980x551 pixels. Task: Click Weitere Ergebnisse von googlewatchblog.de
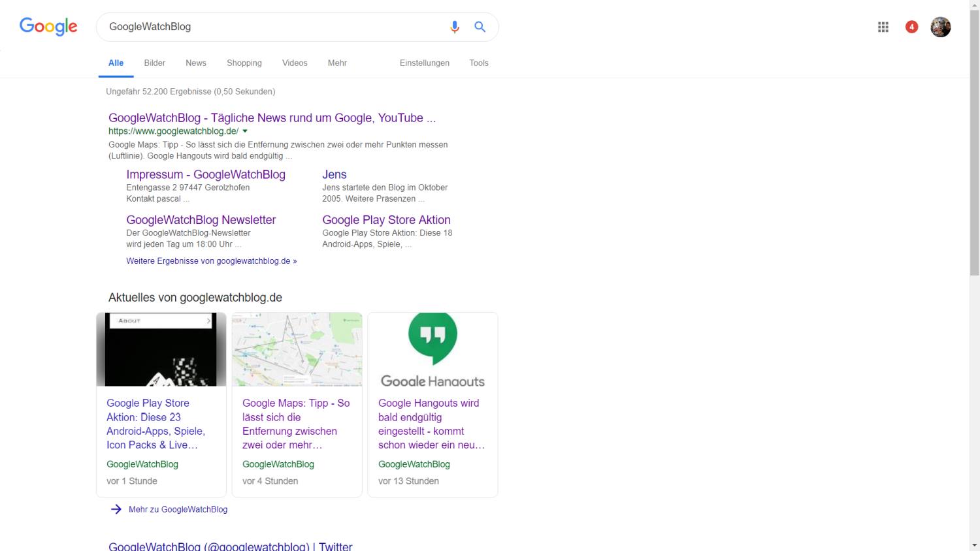[211, 261]
